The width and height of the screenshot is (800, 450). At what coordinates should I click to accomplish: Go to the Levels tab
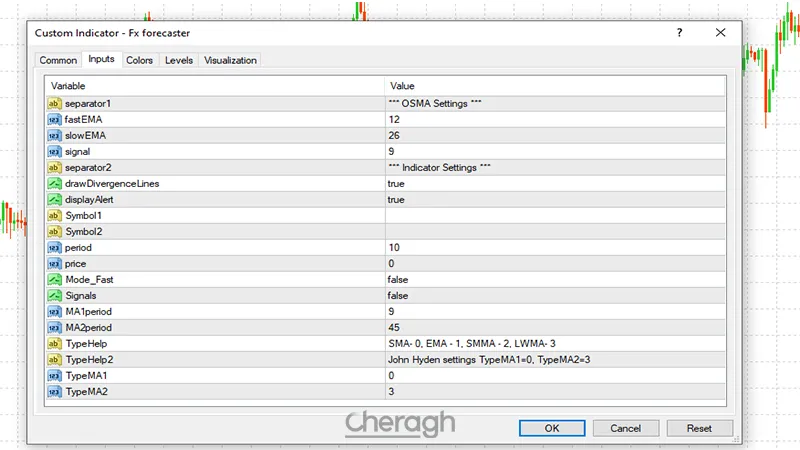(x=179, y=61)
